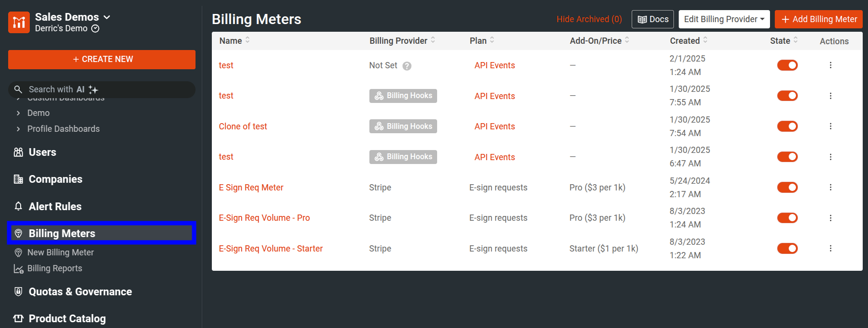Toggle state of E-Sign Req Volume - Starter
The height and width of the screenshot is (328, 868).
787,248
